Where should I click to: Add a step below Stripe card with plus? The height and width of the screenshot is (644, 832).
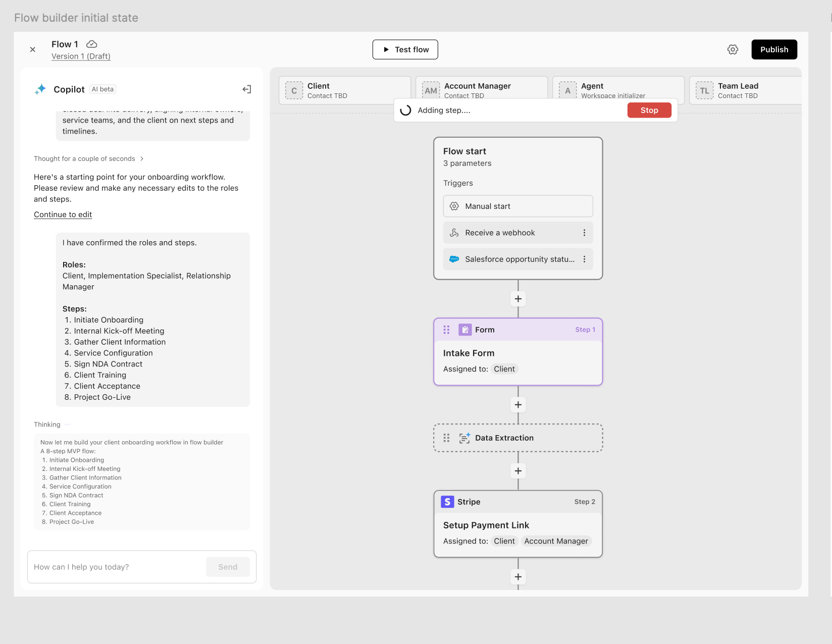click(x=518, y=577)
